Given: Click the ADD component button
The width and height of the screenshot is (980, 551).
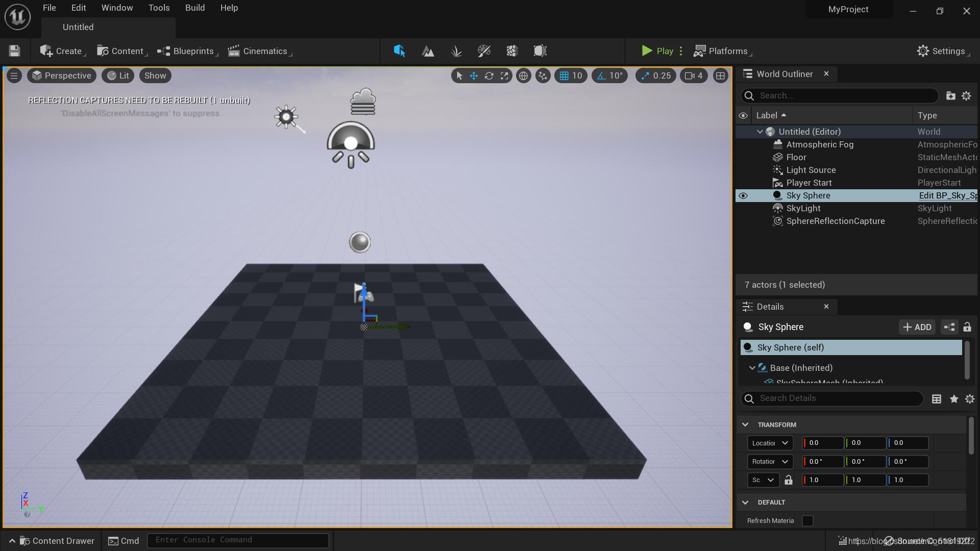Looking at the screenshot, I should point(917,327).
